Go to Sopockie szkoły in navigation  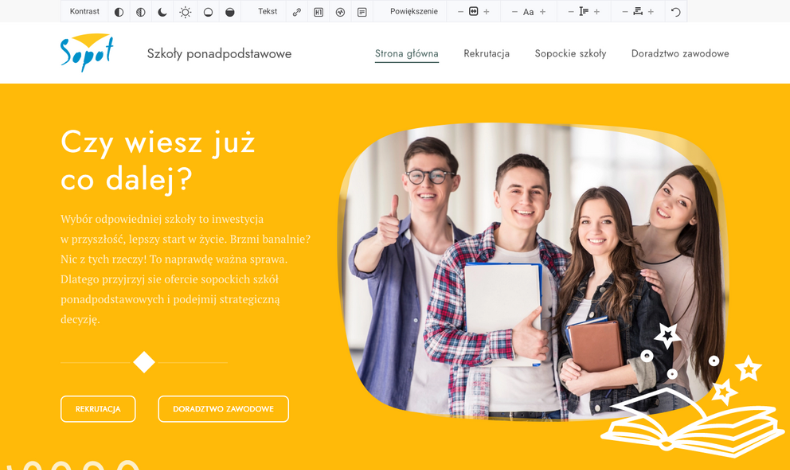click(x=570, y=53)
